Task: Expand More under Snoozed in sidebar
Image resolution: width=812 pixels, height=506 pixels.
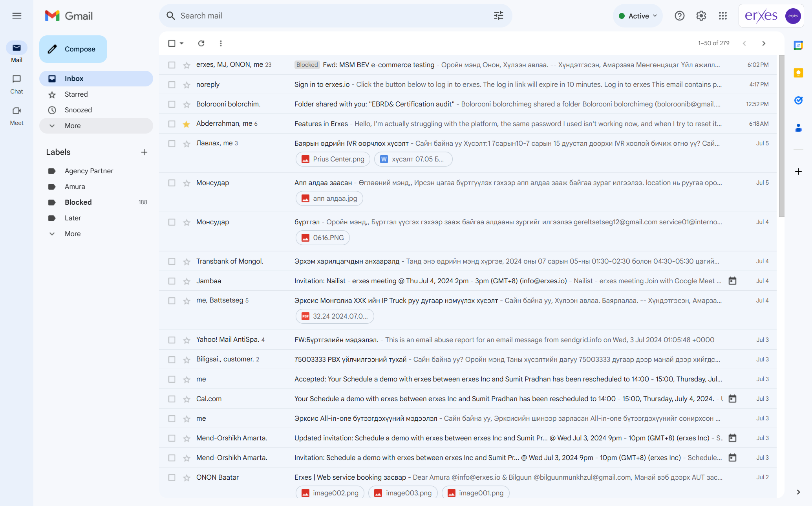Action: pyautogui.click(x=96, y=126)
